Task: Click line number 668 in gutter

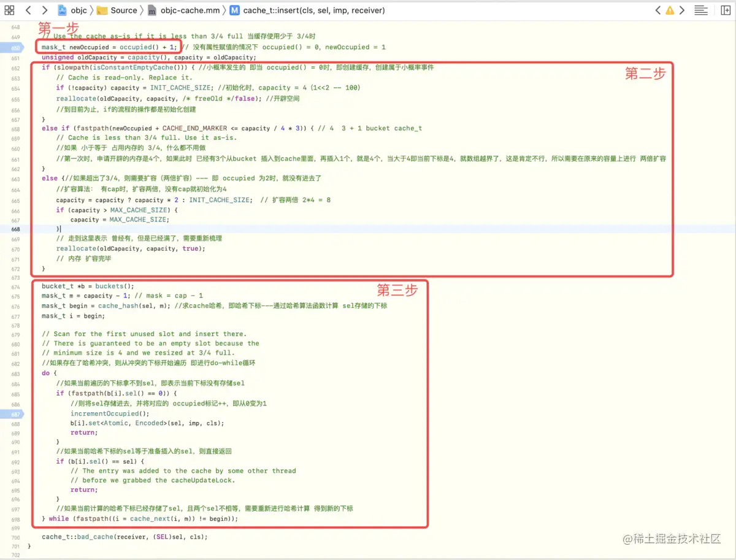Action: click(15, 229)
